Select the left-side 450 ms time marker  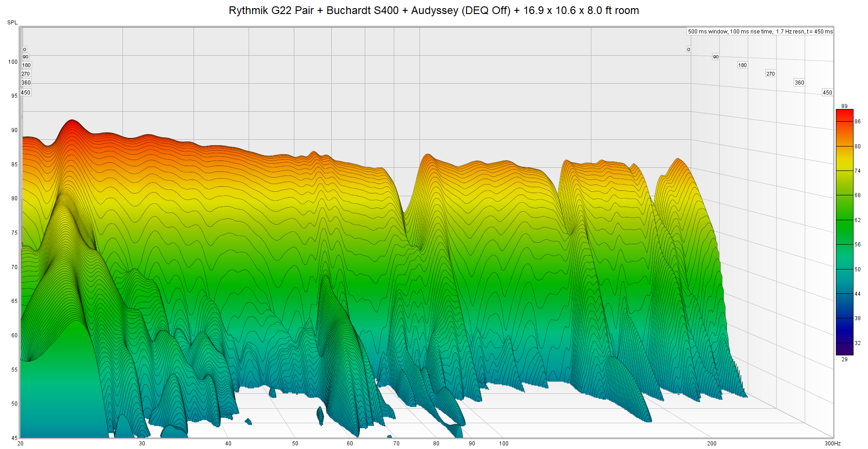point(26,93)
